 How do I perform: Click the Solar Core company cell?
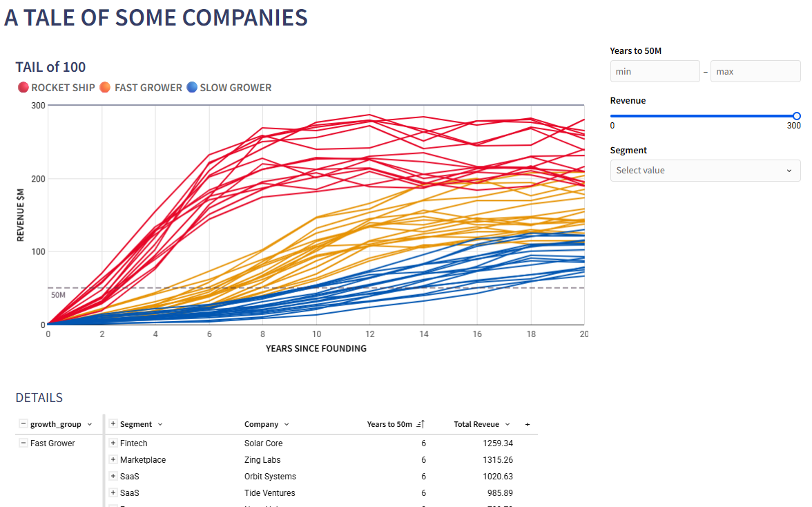[x=264, y=443]
